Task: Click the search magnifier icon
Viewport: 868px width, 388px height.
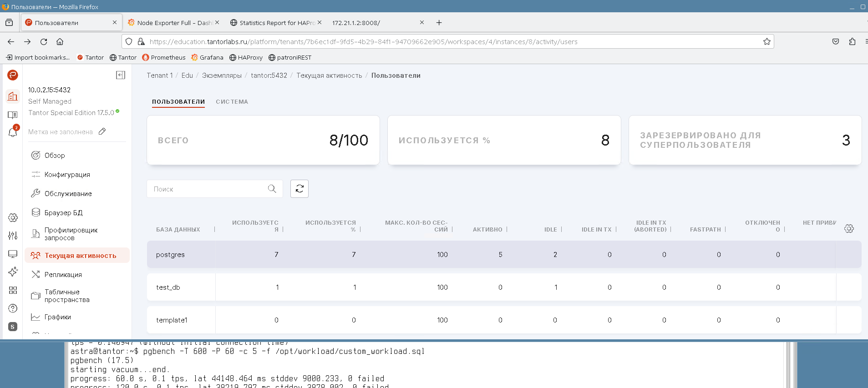Action: (x=272, y=189)
